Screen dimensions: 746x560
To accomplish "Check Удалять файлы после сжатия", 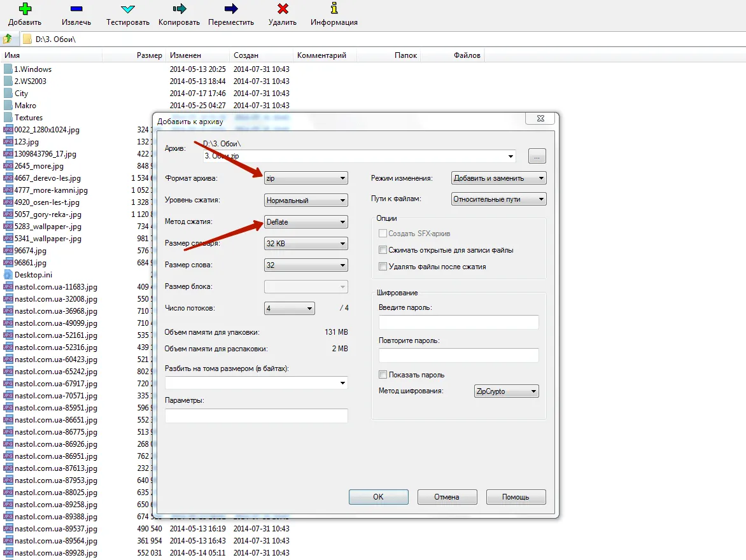I will point(383,267).
